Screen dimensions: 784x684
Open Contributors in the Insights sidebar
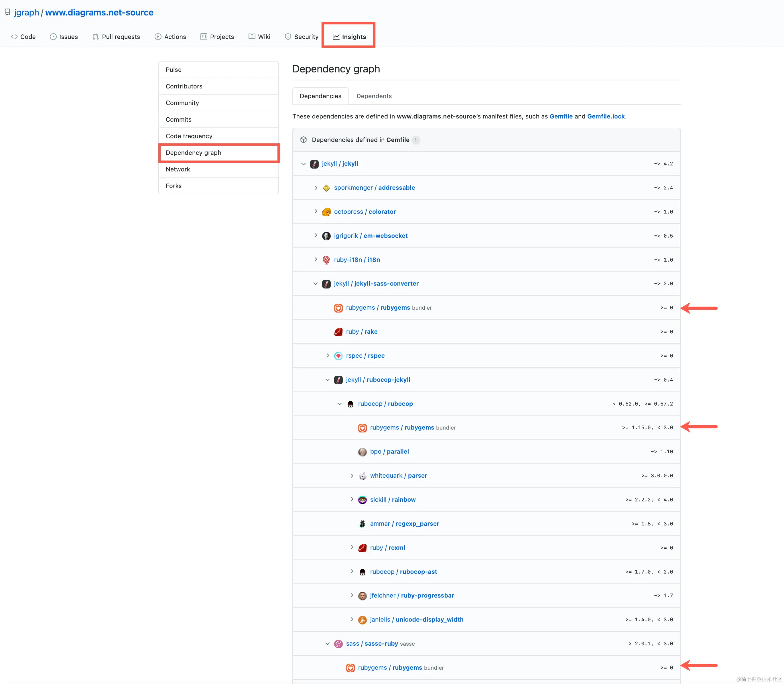click(x=184, y=86)
